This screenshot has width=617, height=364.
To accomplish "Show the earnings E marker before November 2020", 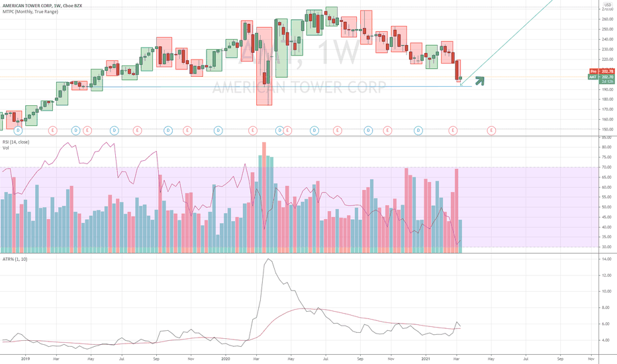I will pyautogui.click(x=387, y=130).
